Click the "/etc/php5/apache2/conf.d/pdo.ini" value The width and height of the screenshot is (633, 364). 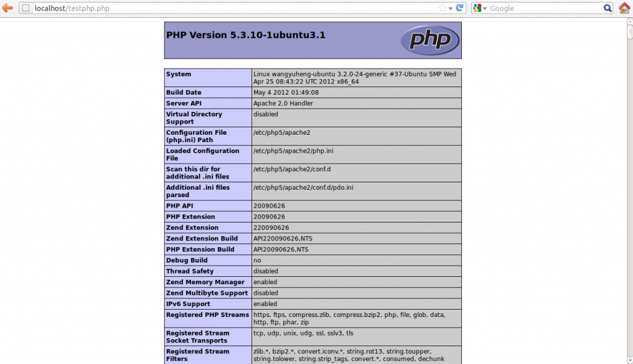303,188
